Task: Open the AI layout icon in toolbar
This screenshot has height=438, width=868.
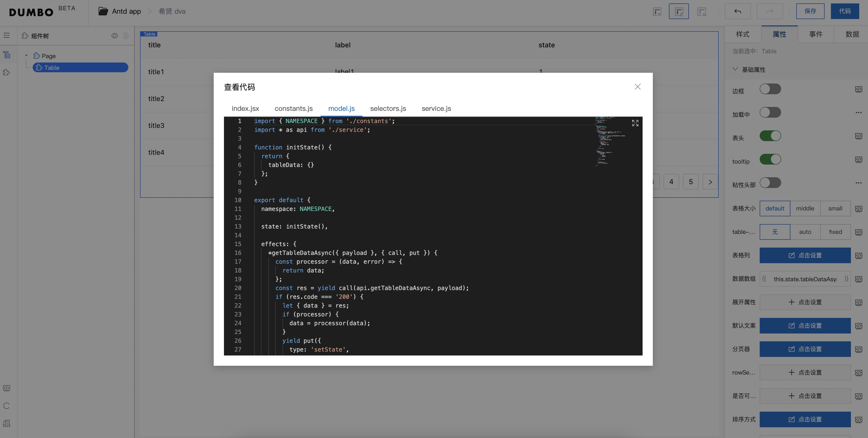Action: [702, 11]
